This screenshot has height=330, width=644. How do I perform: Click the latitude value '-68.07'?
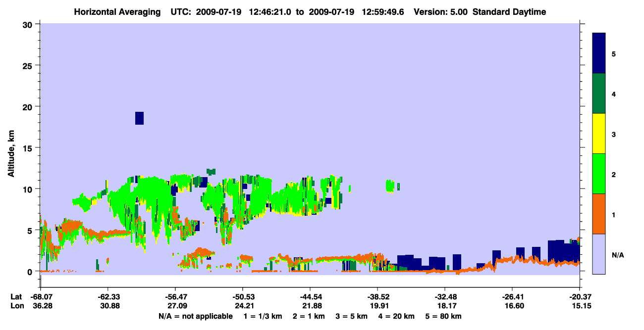click(x=41, y=297)
